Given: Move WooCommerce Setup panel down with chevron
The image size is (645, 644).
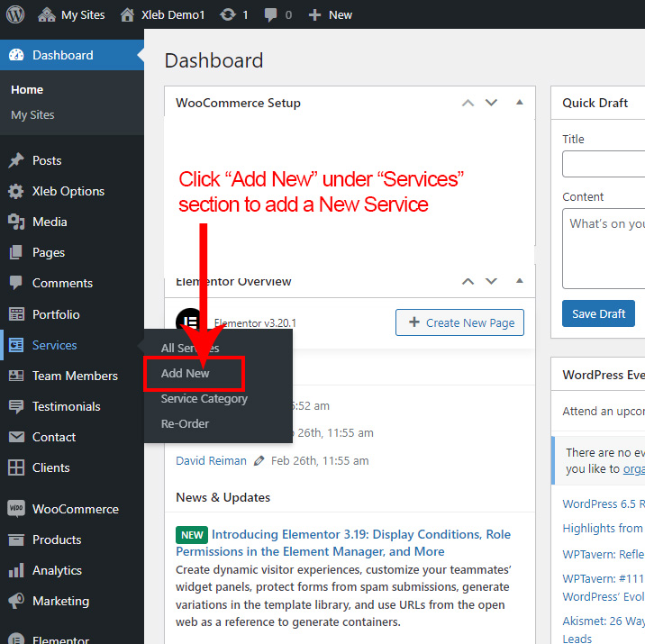Looking at the screenshot, I should [x=491, y=103].
